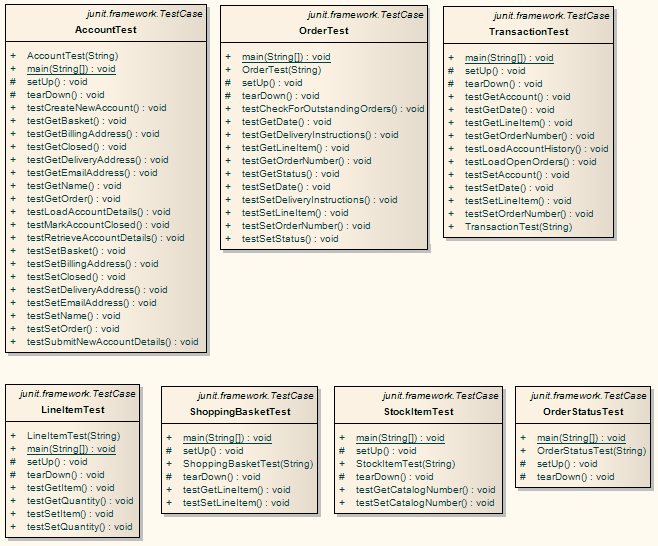Click protected marker beside tearDown() in OrderStatusTest
Viewport: 658px width, 546px height.
pos(523,477)
